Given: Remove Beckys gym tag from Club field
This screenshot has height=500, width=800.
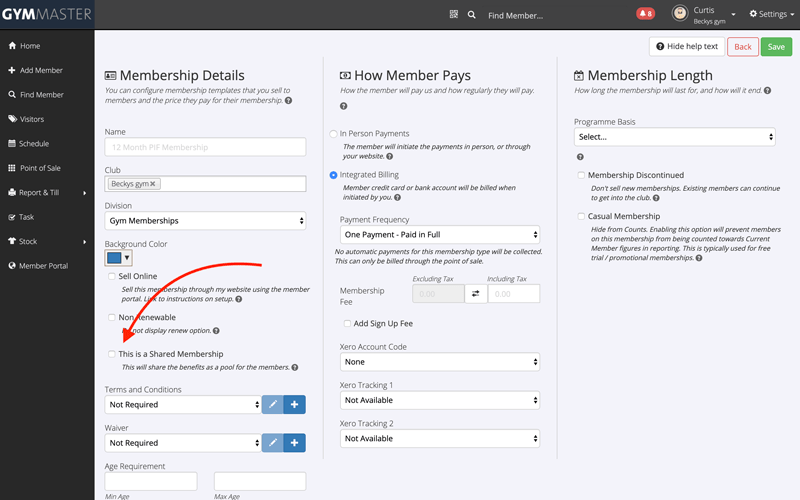Looking at the screenshot, I should [x=154, y=184].
